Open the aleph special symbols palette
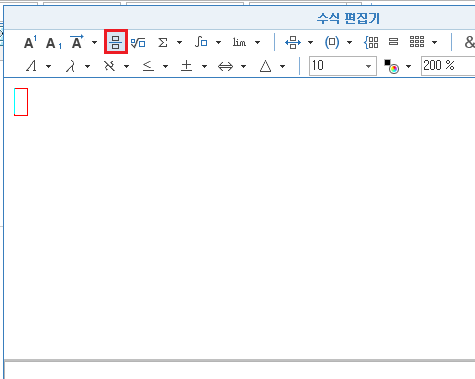475x379 pixels. coord(109,66)
